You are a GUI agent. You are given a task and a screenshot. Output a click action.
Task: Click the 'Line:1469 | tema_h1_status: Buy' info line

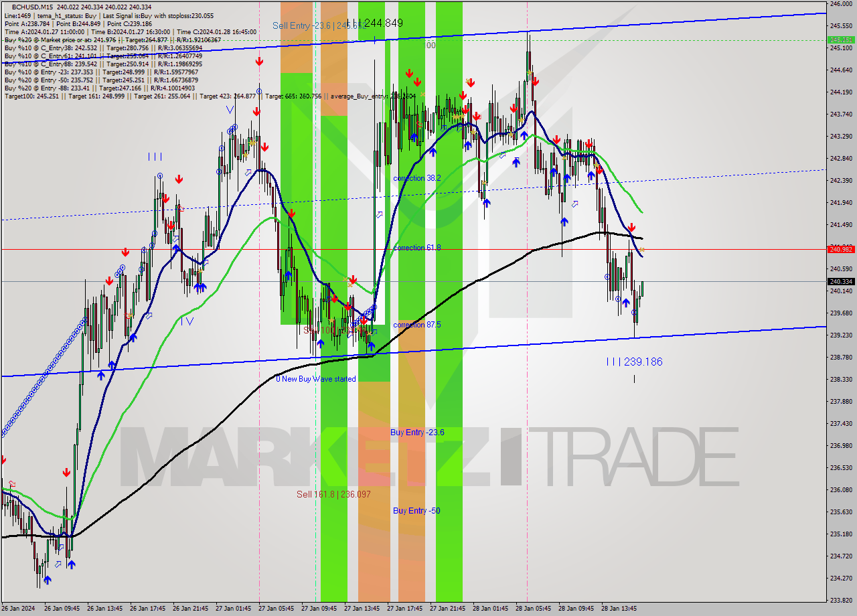tap(109, 15)
